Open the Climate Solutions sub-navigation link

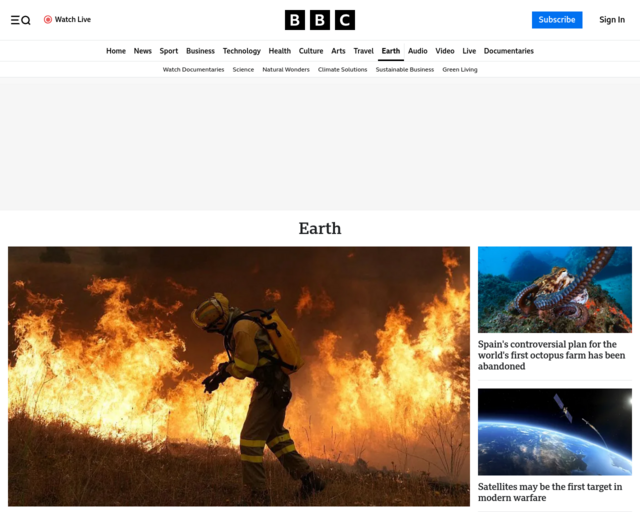point(342,70)
